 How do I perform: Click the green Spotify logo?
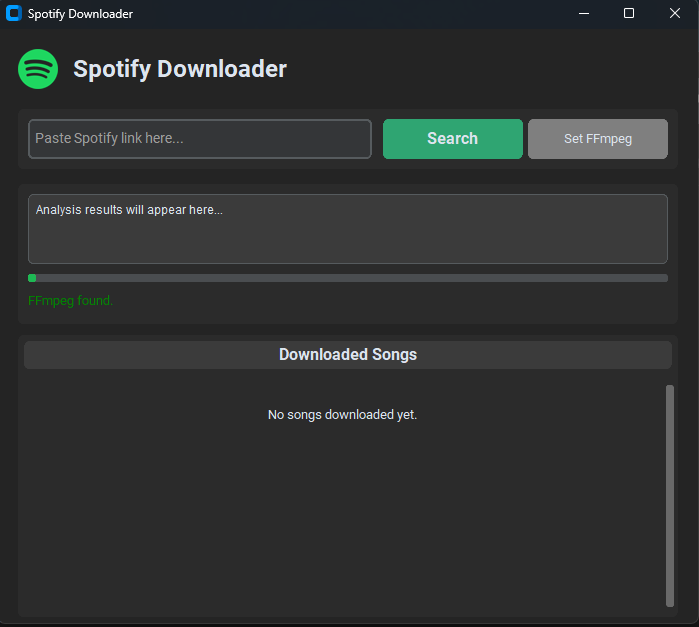tap(38, 69)
